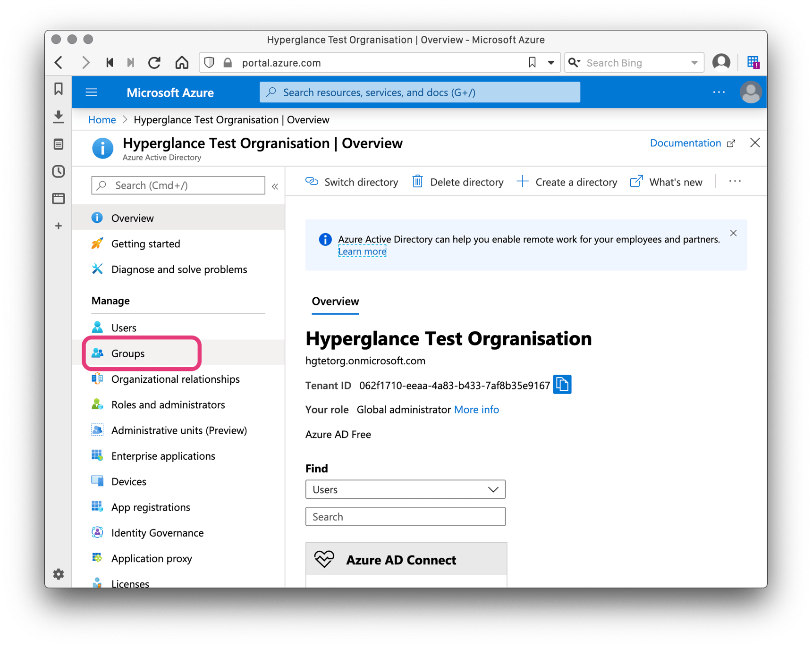Image resolution: width=812 pixels, height=647 pixels.
Task: Open Notes panel in browser sidebar
Action: (59, 144)
